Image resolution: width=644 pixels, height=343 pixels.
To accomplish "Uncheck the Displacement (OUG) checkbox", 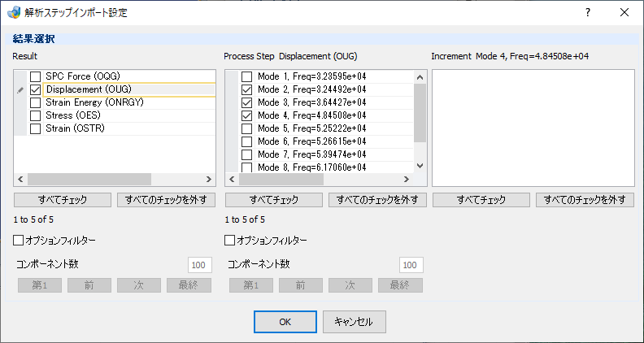I will [36, 90].
